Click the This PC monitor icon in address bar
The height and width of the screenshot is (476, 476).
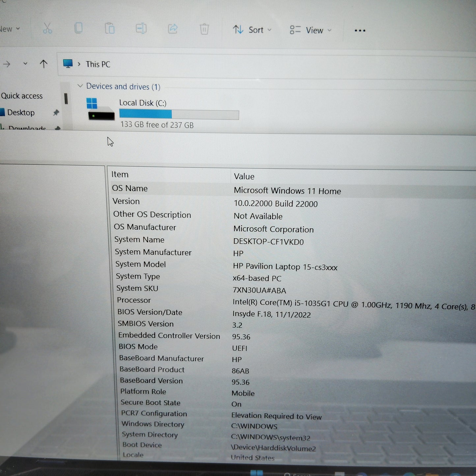pos(68,64)
